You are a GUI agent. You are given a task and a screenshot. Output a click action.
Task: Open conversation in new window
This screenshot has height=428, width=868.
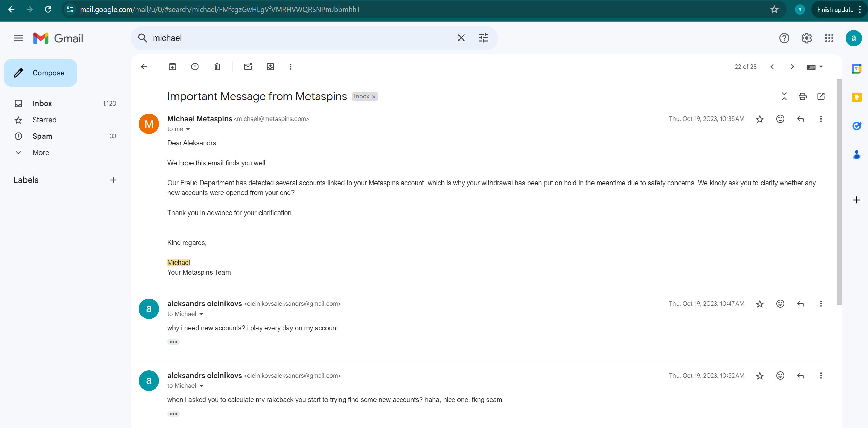821,96
